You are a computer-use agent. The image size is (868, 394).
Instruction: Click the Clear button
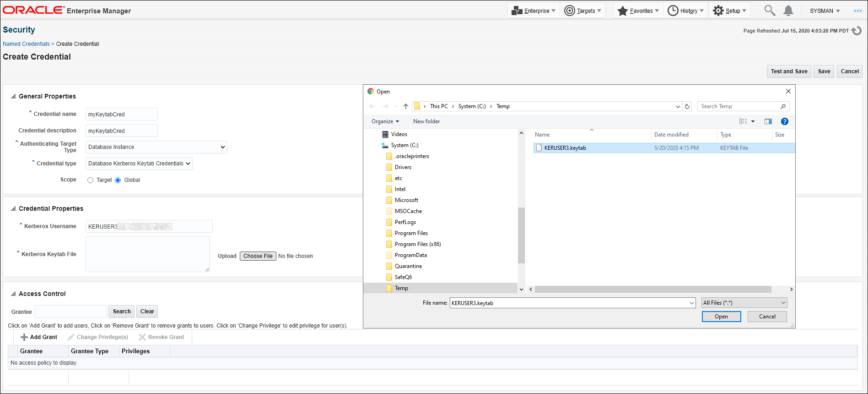(147, 312)
